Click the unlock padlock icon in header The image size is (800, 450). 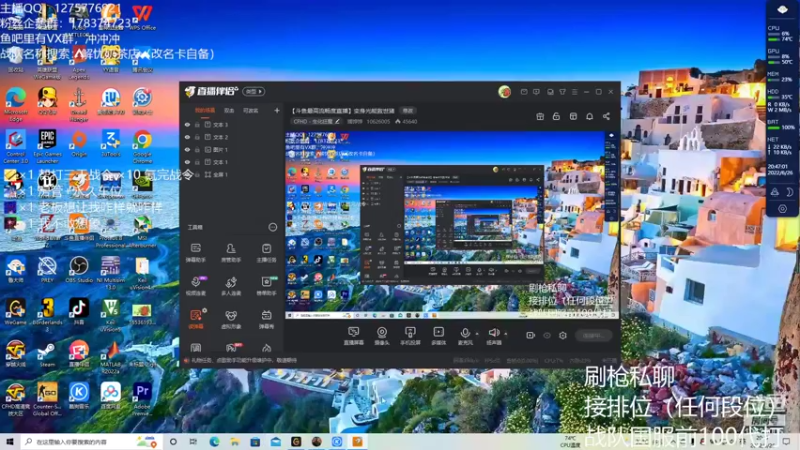(x=556, y=116)
